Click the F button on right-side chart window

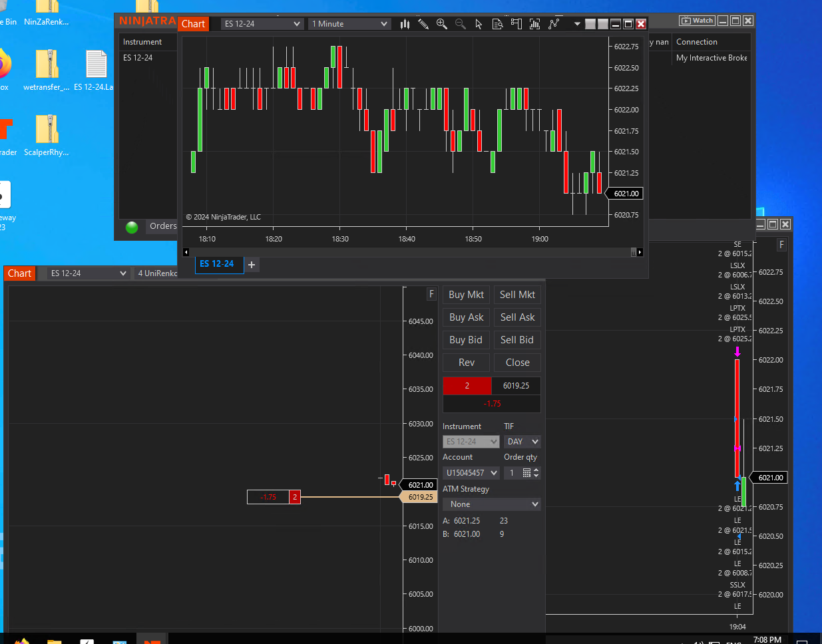(781, 245)
